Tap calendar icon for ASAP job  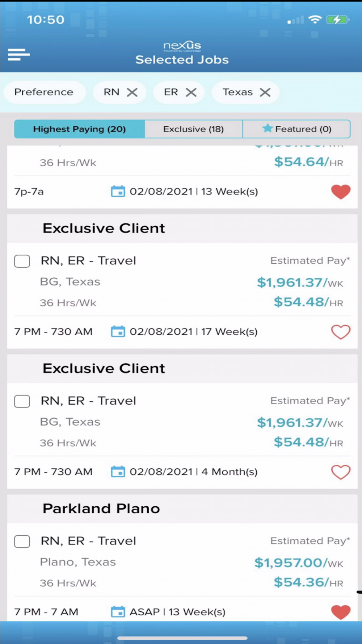coord(118,612)
